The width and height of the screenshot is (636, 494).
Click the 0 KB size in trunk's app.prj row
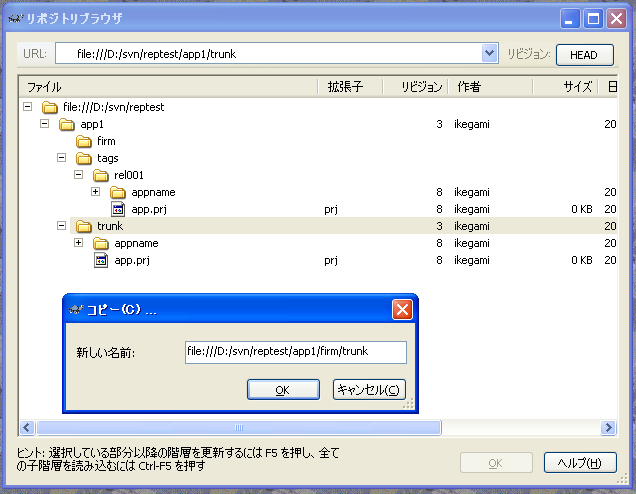582,260
